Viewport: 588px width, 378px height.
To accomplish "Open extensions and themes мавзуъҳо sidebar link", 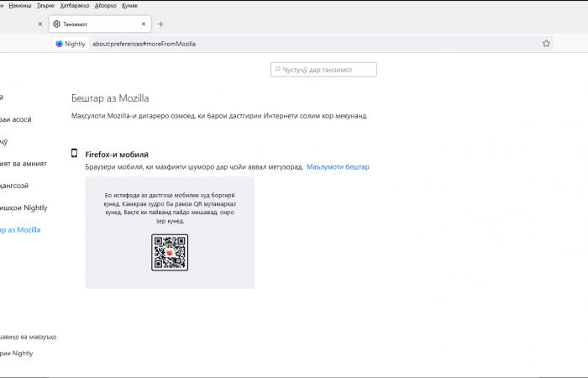I will tap(28, 337).
